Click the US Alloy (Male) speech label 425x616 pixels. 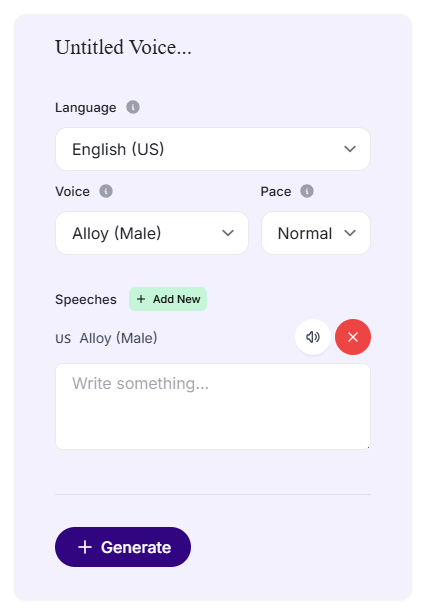(106, 338)
